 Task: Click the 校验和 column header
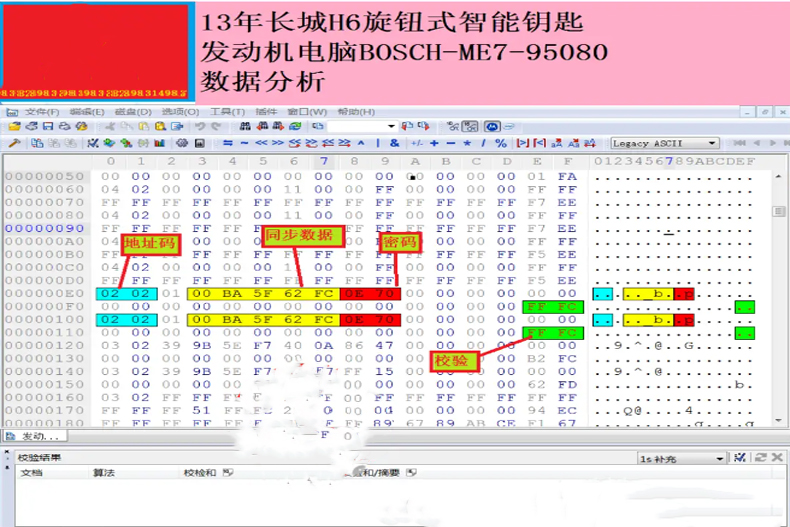pos(199,472)
